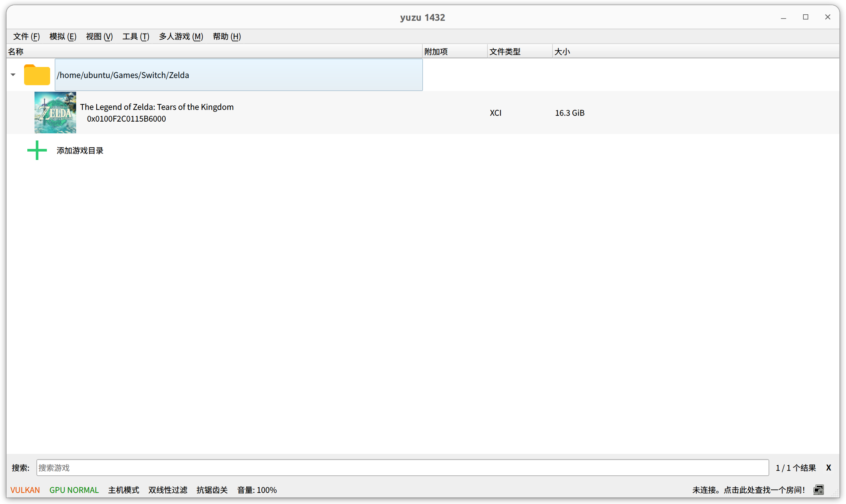846x504 pixels.
Task: Toggle GPU NORMAL accuracy setting
Action: [x=74, y=490]
